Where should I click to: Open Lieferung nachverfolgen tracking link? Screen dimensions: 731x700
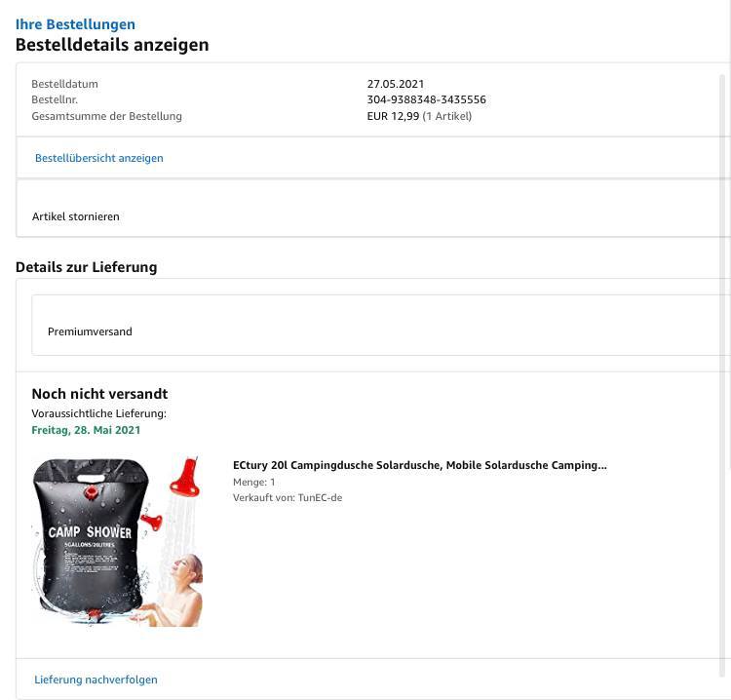pos(96,680)
